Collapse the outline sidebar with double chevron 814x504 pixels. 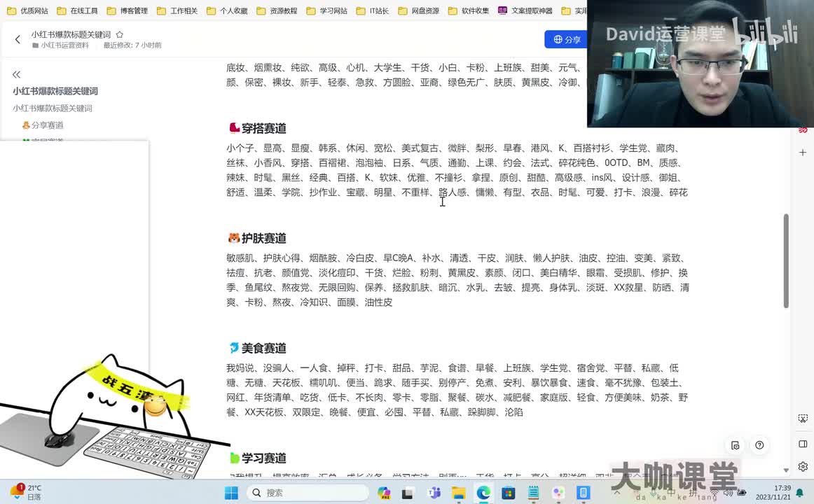pos(16,74)
